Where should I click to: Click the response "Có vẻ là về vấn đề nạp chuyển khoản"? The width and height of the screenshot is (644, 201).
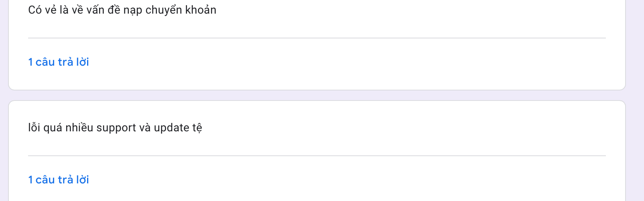click(122, 10)
